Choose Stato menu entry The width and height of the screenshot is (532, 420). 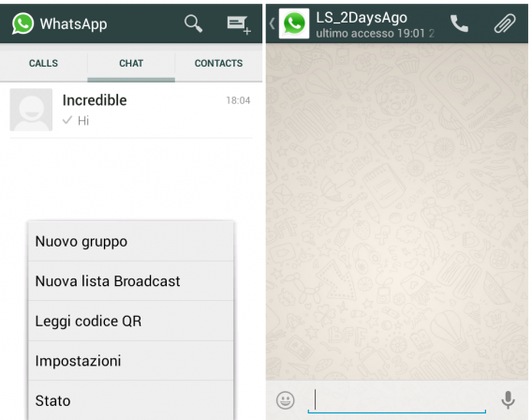click(x=131, y=400)
